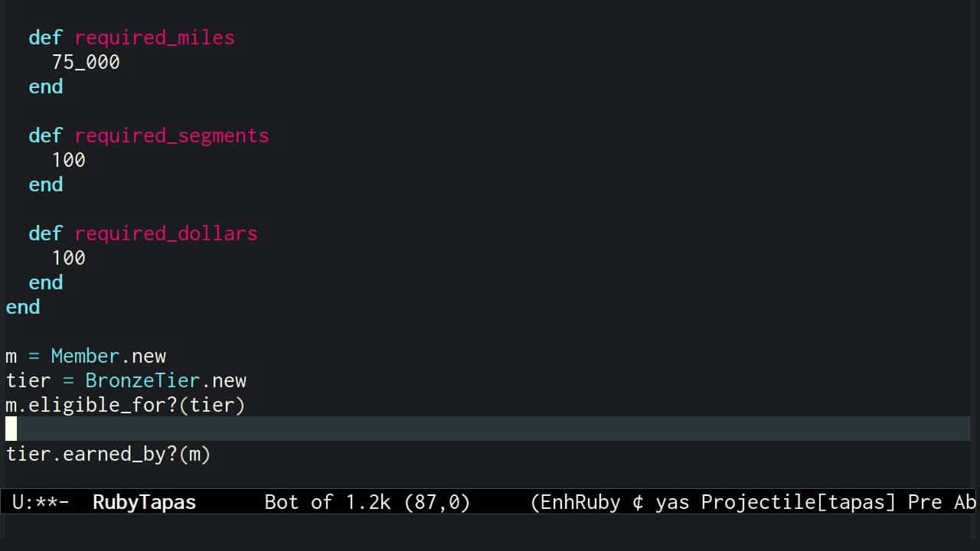Place cursor on required_segments method name
Viewport: 980px width, 551px height.
point(171,135)
